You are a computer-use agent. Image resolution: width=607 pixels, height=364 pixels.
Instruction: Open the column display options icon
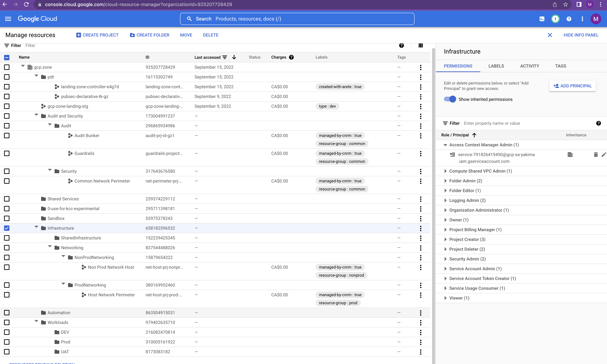point(420,46)
